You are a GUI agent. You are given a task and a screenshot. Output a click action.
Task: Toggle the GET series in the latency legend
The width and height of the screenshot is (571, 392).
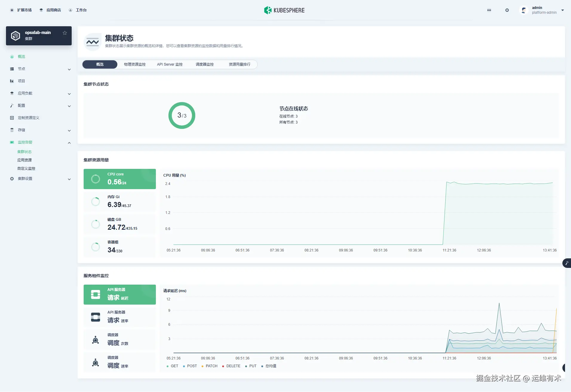pos(172,366)
